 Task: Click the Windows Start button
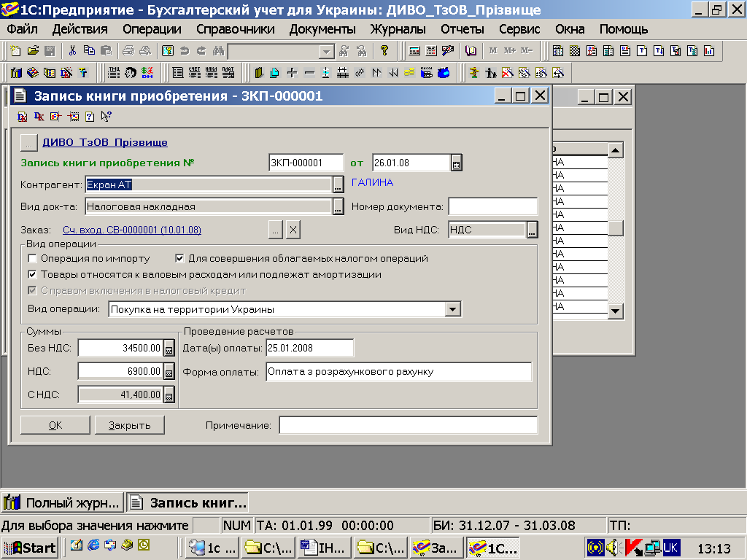[29, 548]
